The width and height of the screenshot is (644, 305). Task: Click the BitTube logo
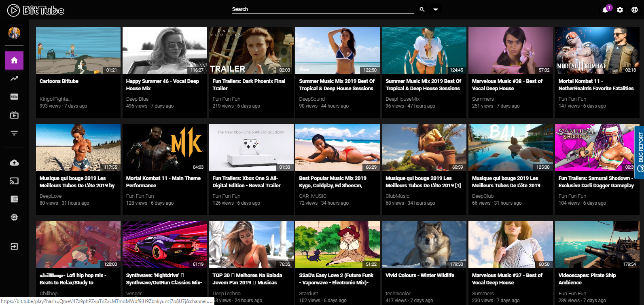click(x=36, y=10)
